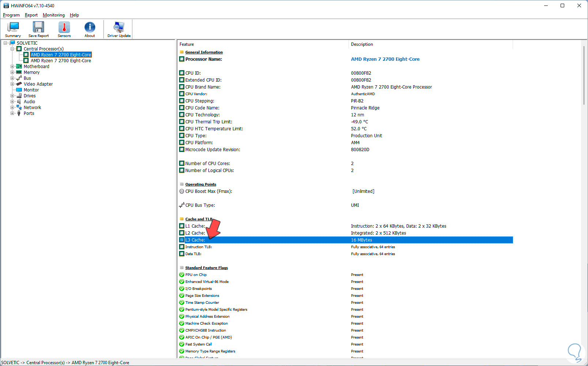Select the Instruction TLB row
Viewport: 588px width, 366px height.
(x=346, y=247)
